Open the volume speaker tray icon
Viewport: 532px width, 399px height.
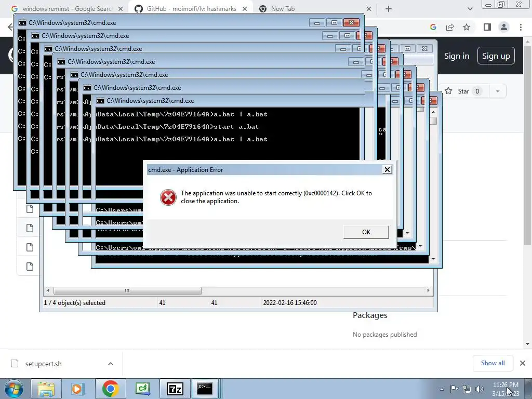click(480, 389)
